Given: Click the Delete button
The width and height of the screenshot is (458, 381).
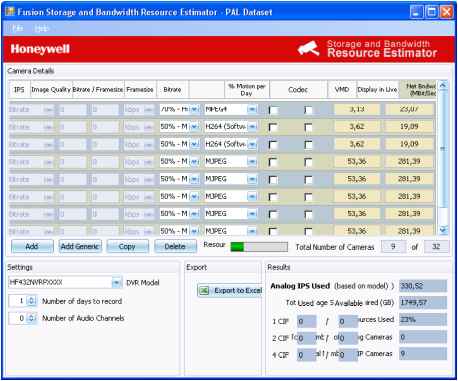Looking at the screenshot, I should 175,247.
